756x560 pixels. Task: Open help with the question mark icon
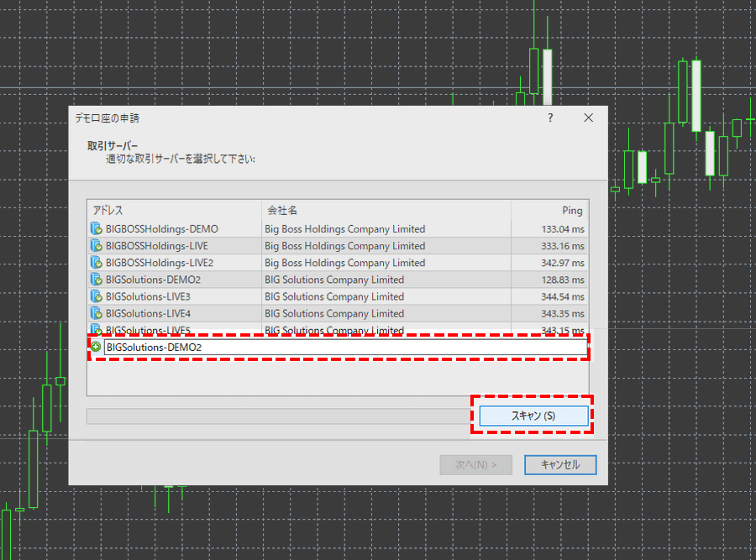550,118
